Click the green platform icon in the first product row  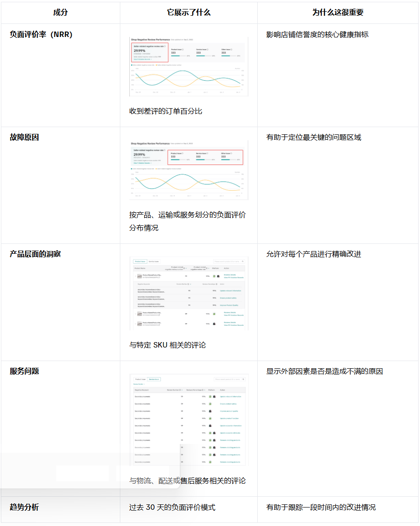pos(214,276)
